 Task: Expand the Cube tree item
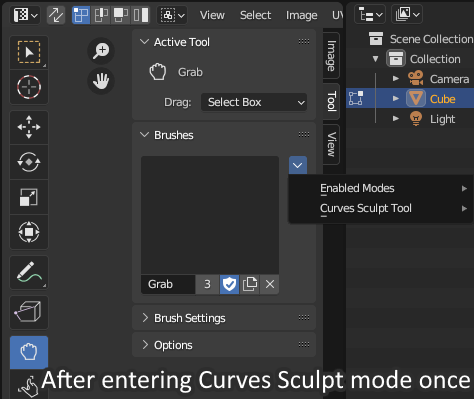click(x=396, y=99)
